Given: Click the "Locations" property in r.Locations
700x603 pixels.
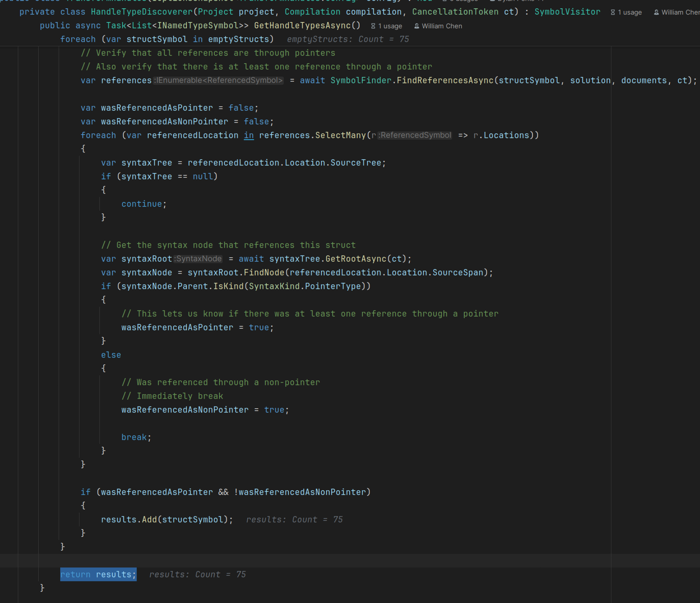Looking at the screenshot, I should (506, 135).
